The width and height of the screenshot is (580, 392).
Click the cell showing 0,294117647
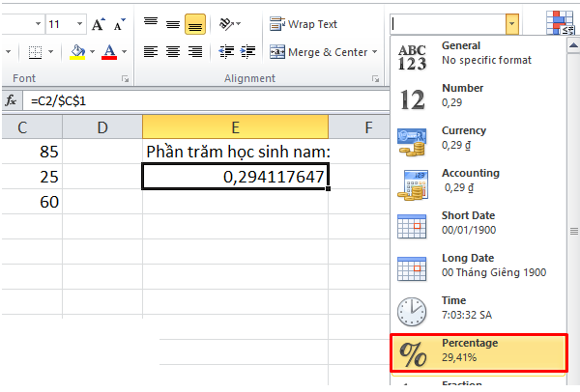235,177
